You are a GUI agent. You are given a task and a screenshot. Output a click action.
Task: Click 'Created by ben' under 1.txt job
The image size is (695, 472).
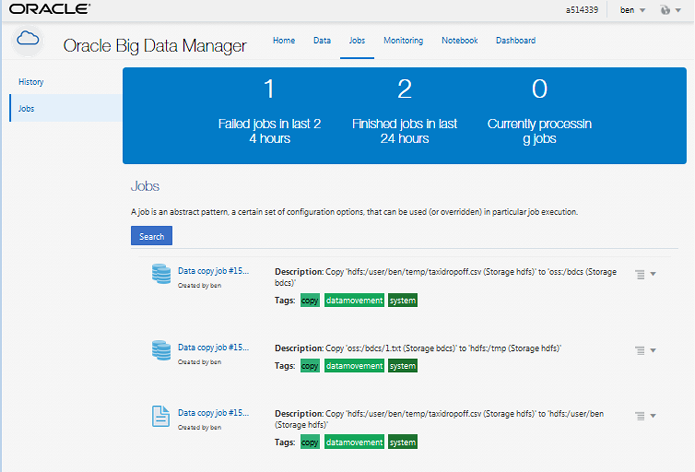(x=199, y=362)
